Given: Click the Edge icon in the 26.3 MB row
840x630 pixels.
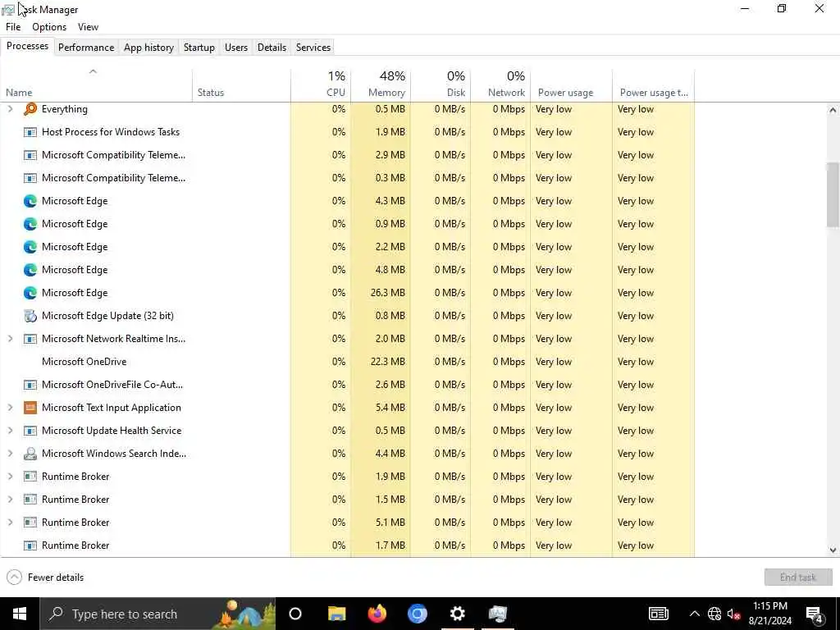Looking at the screenshot, I should tap(30, 293).
